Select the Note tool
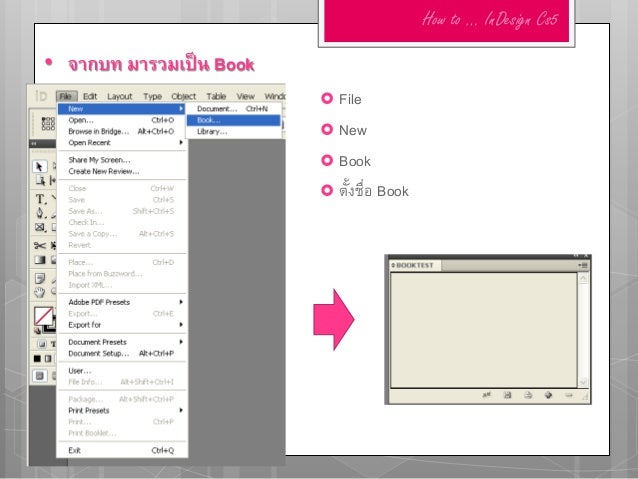The height and width of the screenshot is (479, 638). click(40, 279)
